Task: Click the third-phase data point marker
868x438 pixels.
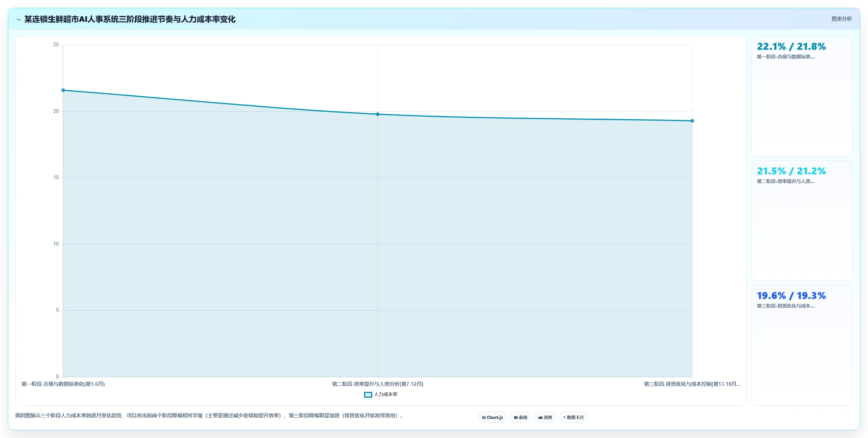Action: [x=692, y=121]
